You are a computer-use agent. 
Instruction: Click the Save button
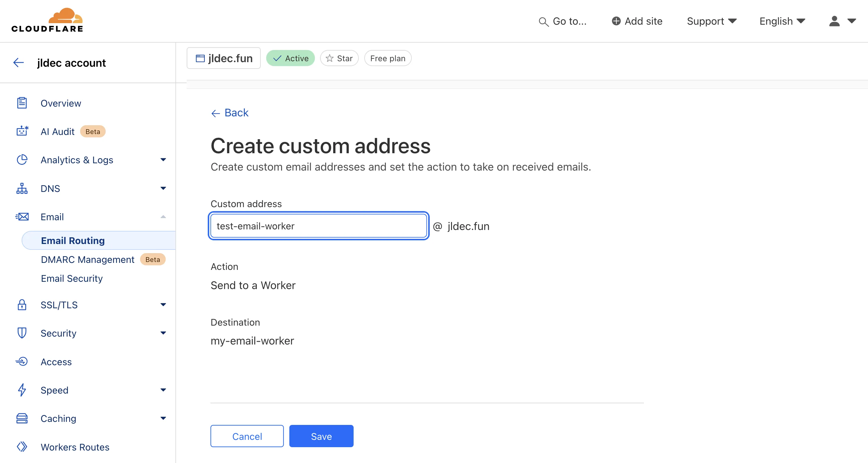[x=322, y=436]
